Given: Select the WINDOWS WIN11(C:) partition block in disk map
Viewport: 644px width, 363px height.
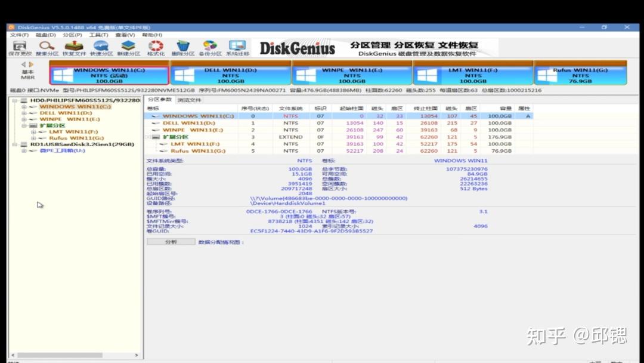Looking at the screenshot, I should tap(109, 73).
